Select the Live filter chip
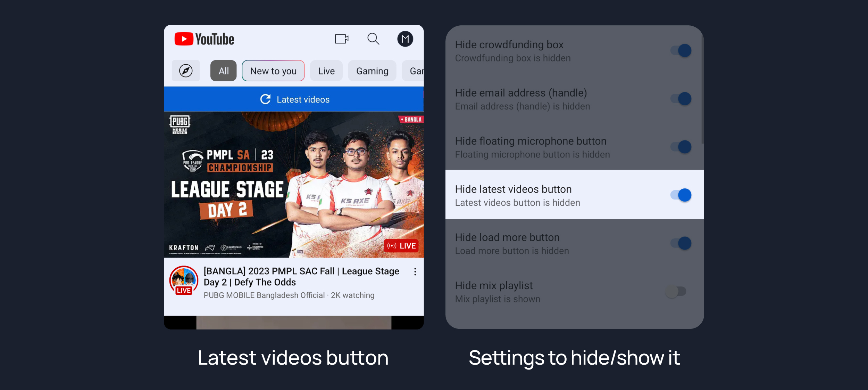The width and height of the screenshot is (868, 390). click(x=326, y=71)
